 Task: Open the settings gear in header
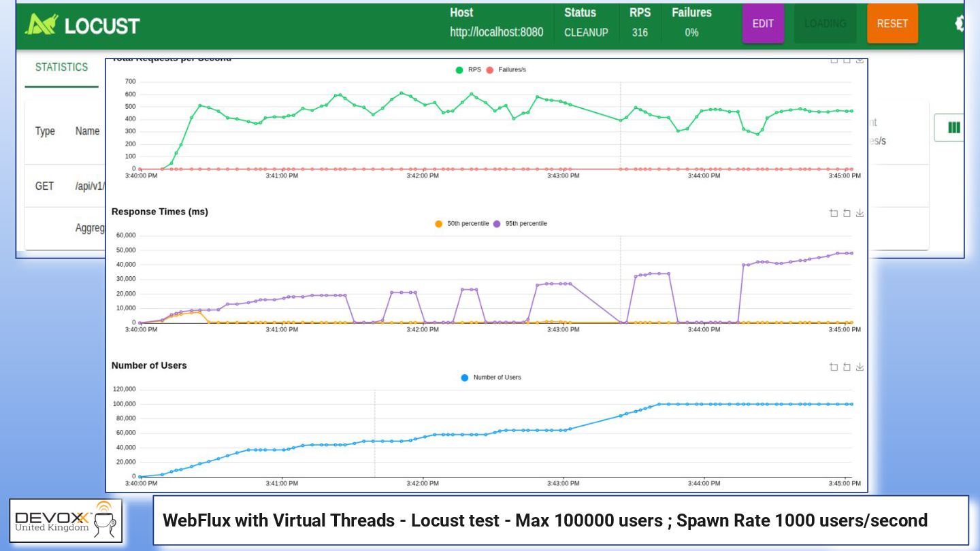point(959,24)
